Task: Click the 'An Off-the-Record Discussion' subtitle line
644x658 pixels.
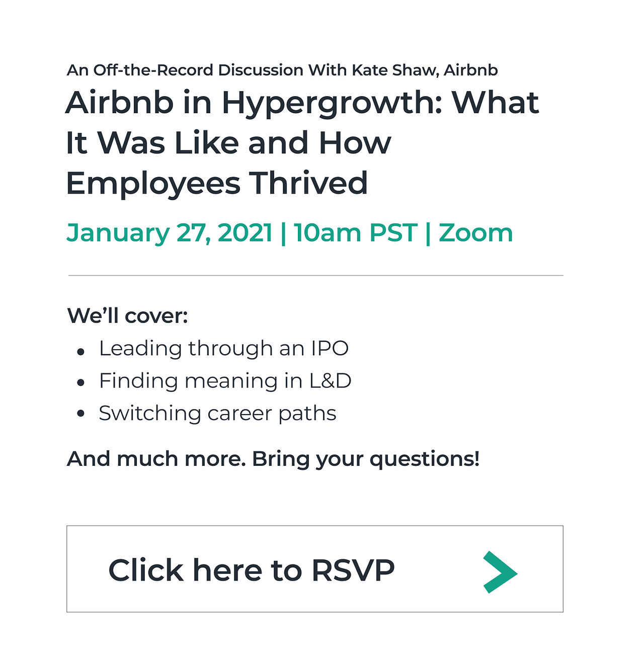Action: tap(282, 70)
